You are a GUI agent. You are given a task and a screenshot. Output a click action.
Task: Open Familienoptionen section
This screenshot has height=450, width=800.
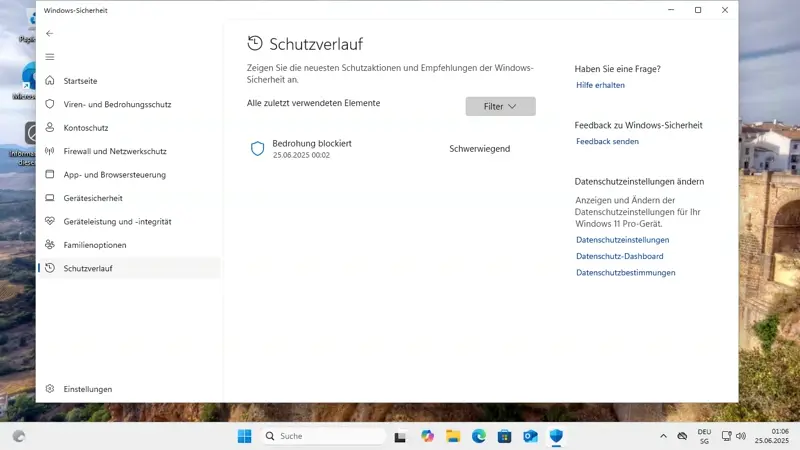pos(129,245)
